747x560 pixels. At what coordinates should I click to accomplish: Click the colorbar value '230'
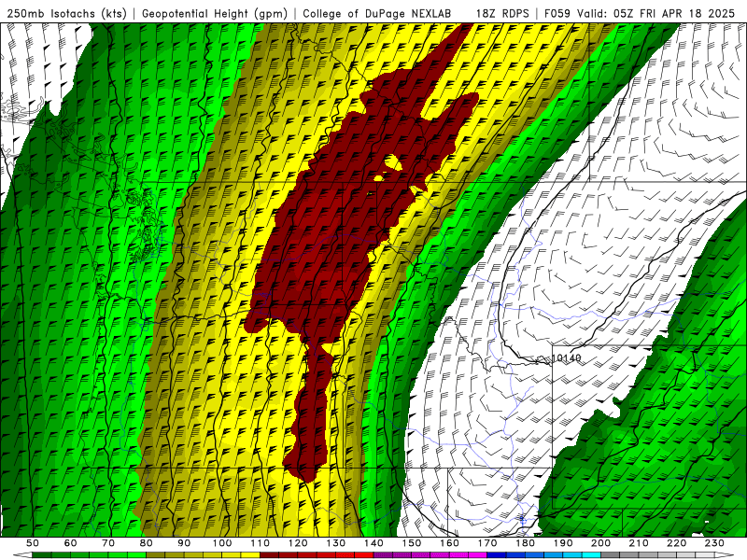pyautogui.click(x=714, y=543)
